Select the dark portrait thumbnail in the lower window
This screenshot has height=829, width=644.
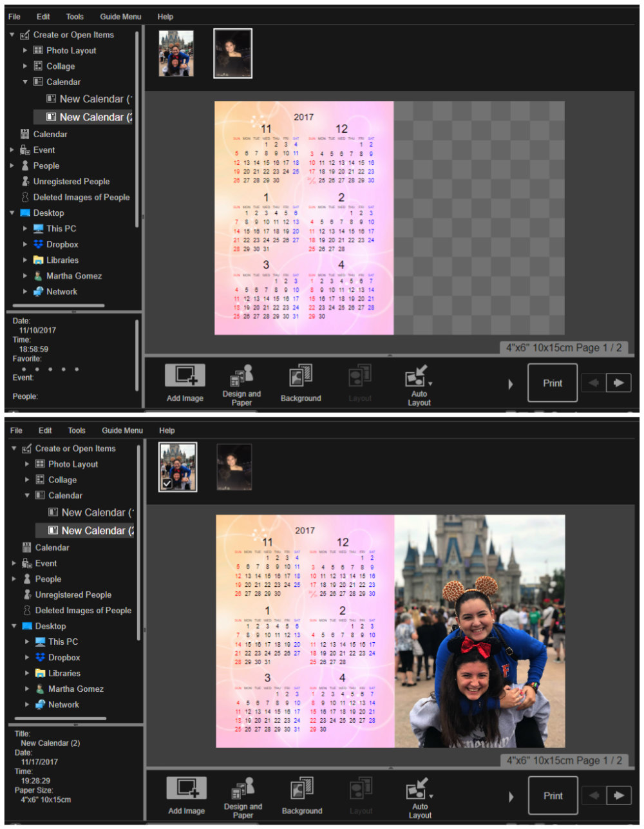(234, 467)
